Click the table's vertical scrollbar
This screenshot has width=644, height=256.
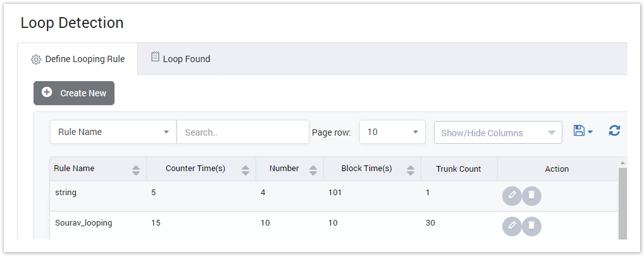coord(622,203)
